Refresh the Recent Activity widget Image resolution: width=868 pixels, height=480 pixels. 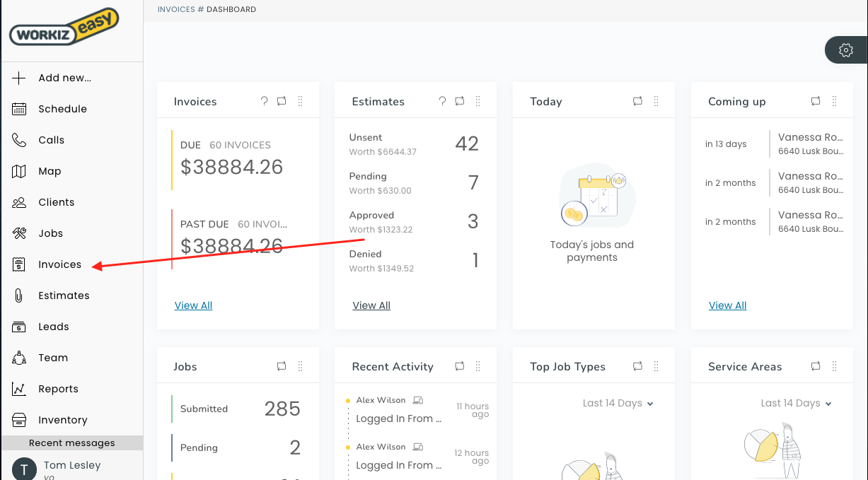(460, 366)
